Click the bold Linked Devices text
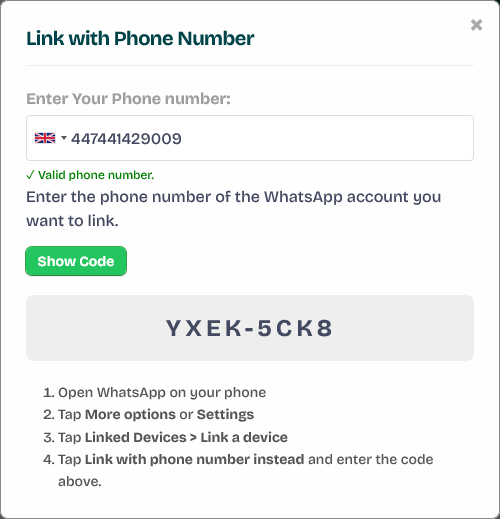Image resolution: width=500 pixels, height=519 pixels. coord(136,437)
